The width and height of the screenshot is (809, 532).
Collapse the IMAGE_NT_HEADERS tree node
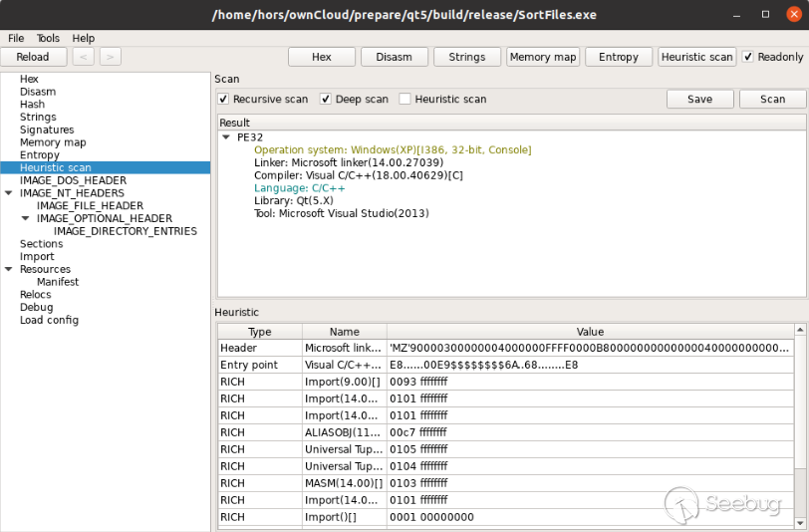tap(9, 193)
